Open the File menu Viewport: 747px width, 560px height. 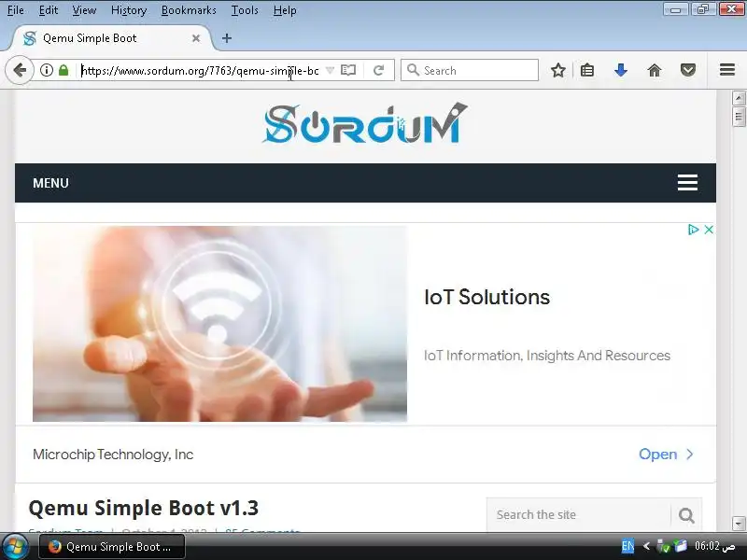pos(15,10)
